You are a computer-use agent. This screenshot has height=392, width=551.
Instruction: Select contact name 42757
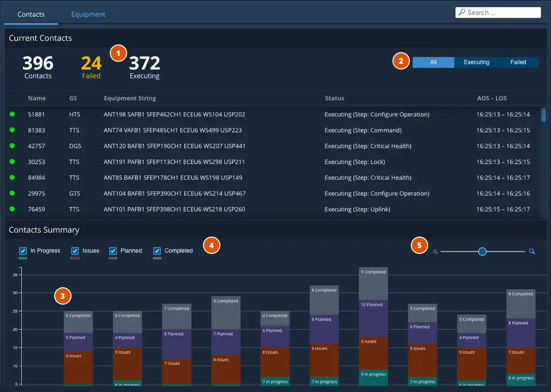coord(37,146)
